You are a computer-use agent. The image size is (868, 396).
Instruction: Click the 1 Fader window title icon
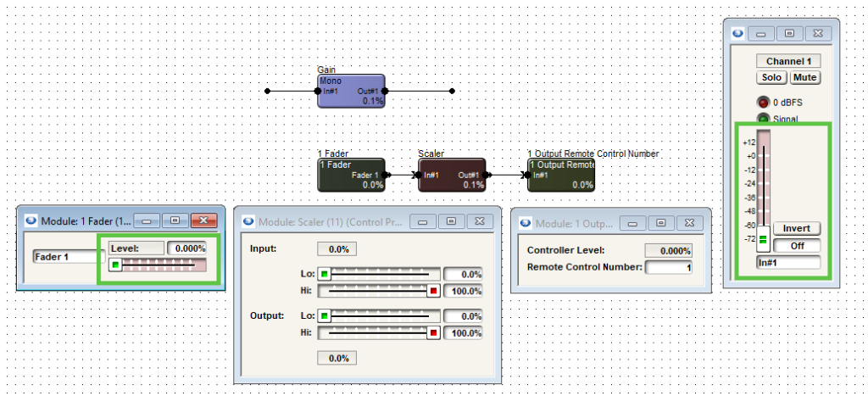tap(31, 220)
